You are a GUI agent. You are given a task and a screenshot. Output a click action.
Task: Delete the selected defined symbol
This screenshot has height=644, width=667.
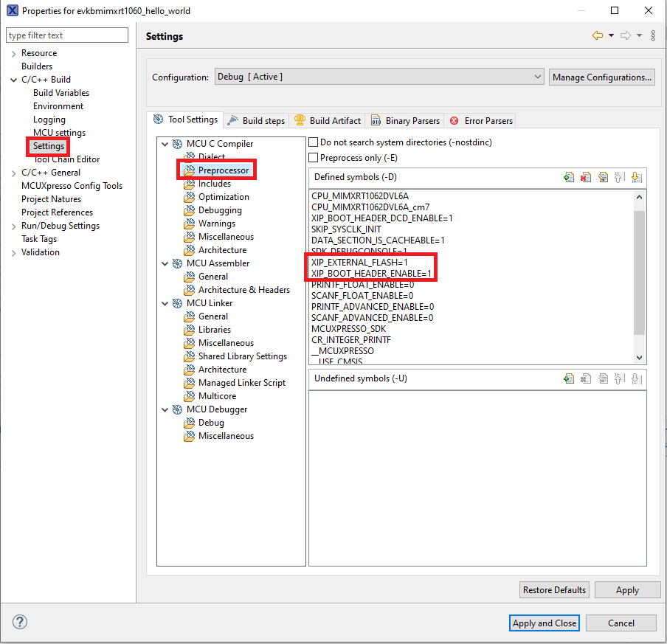[586, 177]
